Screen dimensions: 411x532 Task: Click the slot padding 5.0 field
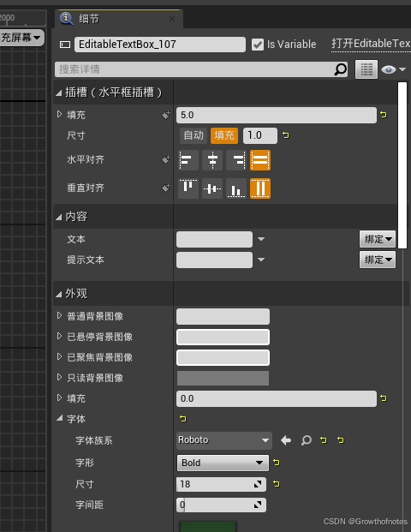click(x=277, y=115)
